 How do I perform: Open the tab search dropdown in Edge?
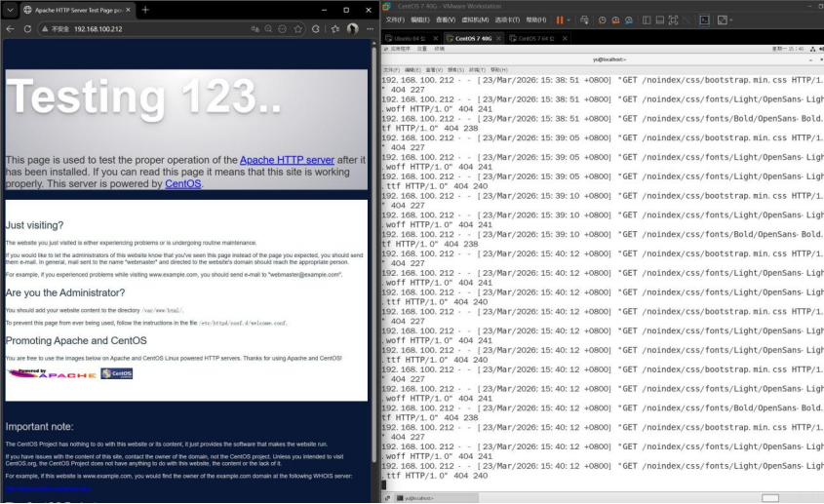(x=10, y=10)
